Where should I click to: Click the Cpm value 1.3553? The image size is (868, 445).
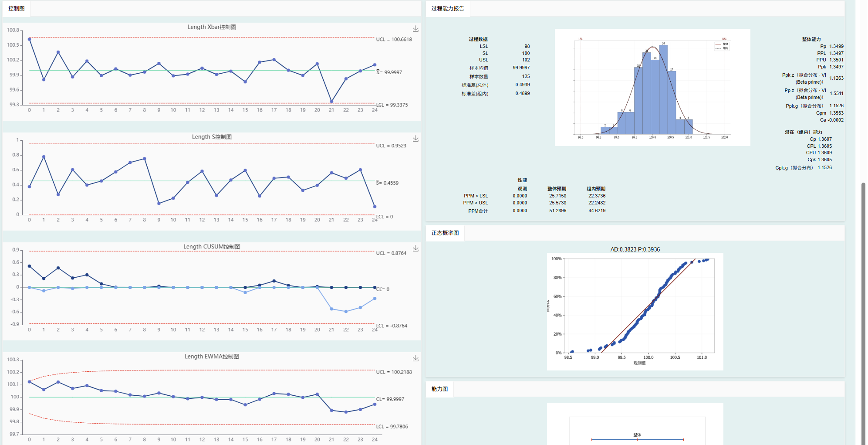tap(836, 113)
